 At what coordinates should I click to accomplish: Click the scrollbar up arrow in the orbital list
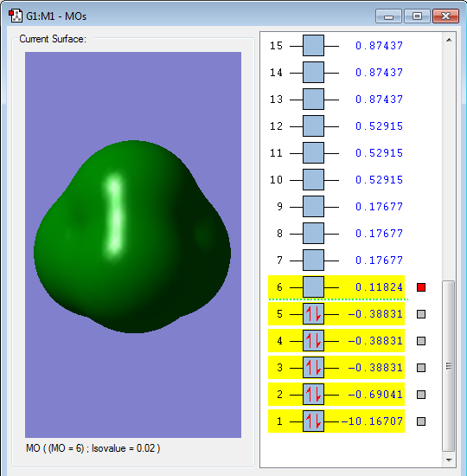449,40
